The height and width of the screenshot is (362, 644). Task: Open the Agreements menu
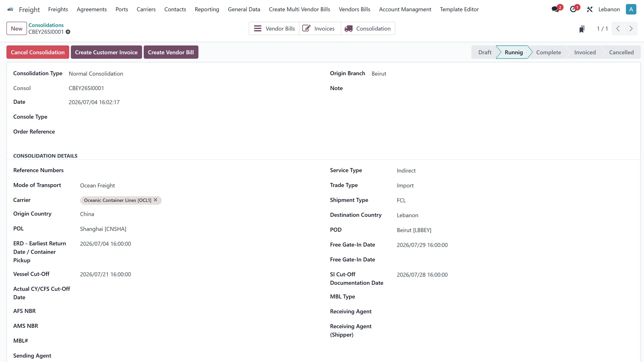click(92, 9)
